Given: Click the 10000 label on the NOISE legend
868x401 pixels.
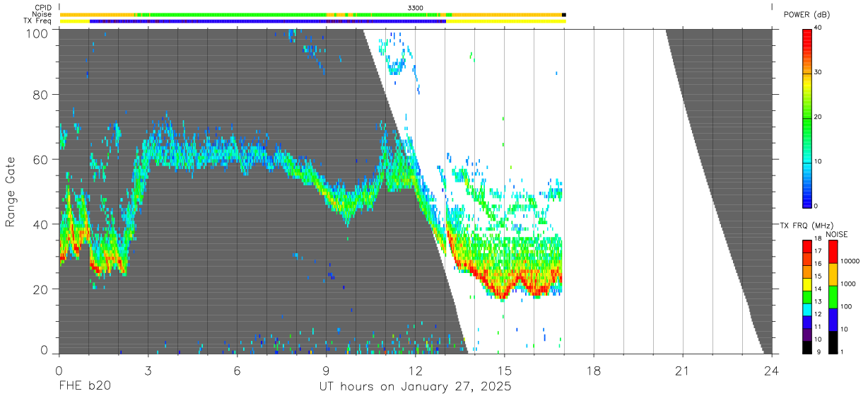Looking at the screenshot, I should [x=852, y=262].
